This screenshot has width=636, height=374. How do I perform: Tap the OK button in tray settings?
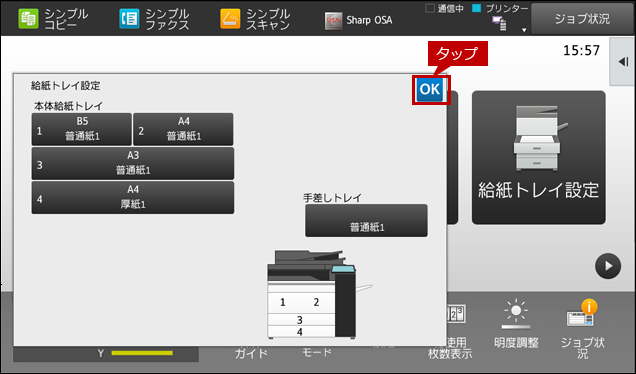pyautogui.click(x=430, y=89)
